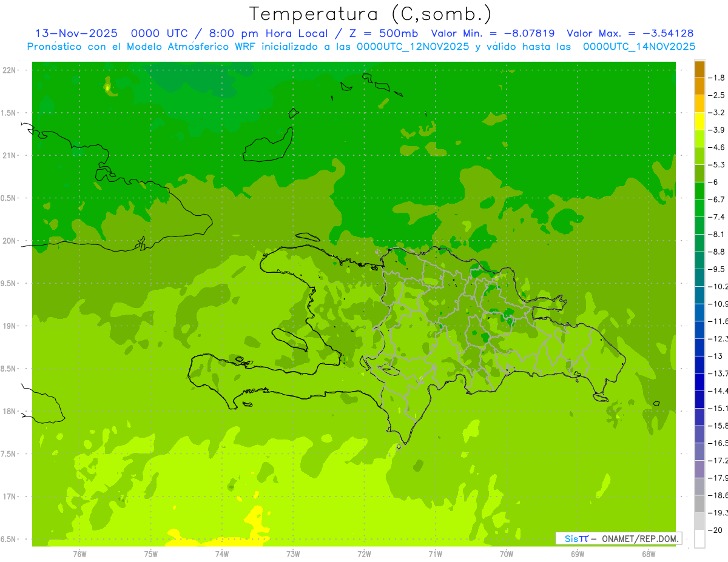Select the '73W' longitude label
The image size is (728, 562).
(293, 554)
